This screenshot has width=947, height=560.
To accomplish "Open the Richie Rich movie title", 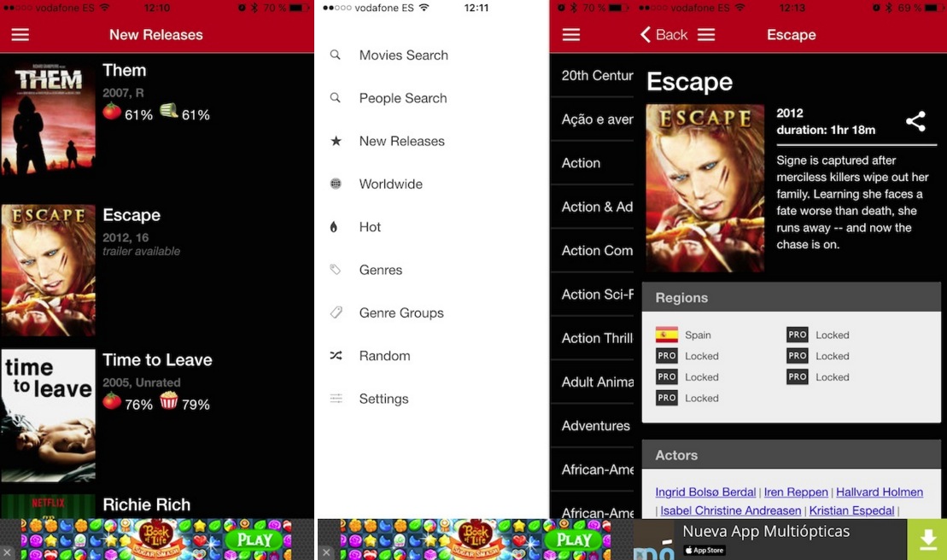I will [x=146, y=505].
